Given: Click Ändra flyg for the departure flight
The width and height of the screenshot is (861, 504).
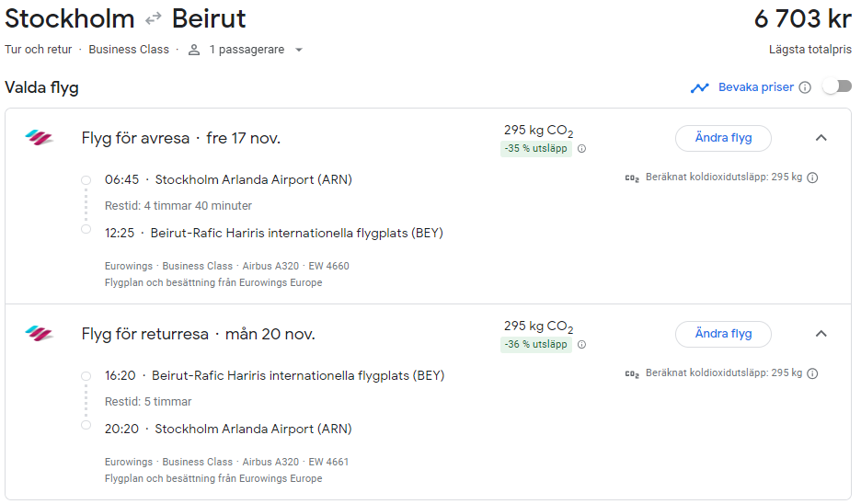Looking at the screenshot, I should pos(723,138).
